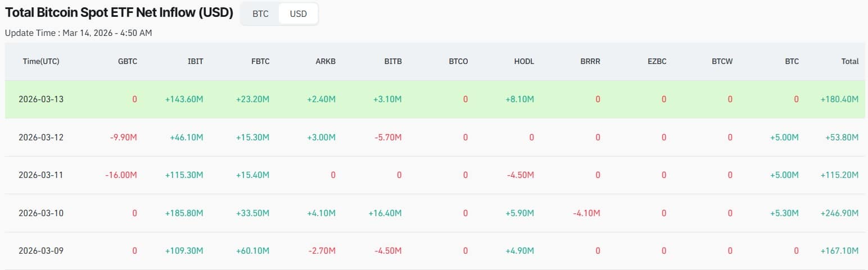868x270 pixels.
Task: Click the -16.00M GBTC value
Action: point(121,175)
